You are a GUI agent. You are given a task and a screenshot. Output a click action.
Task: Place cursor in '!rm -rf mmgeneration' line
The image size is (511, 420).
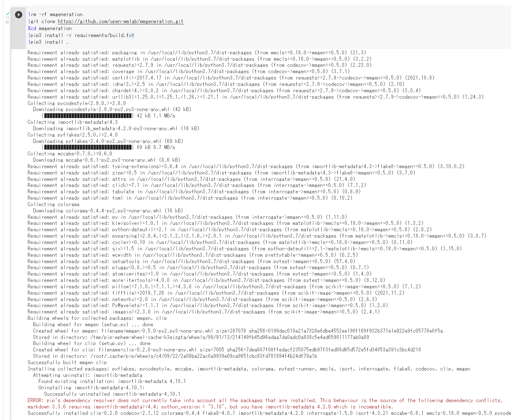point(55,14)
